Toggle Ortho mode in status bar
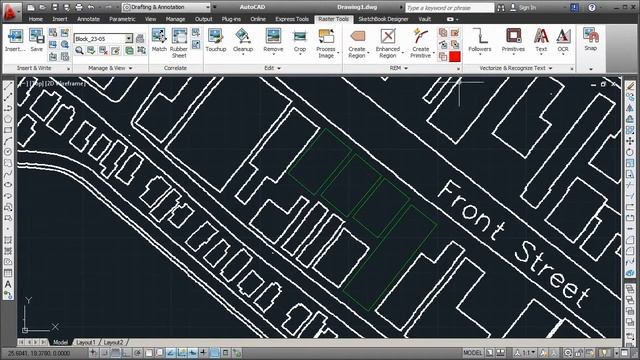Screen dimensions: 640x360 coord(127,353)
